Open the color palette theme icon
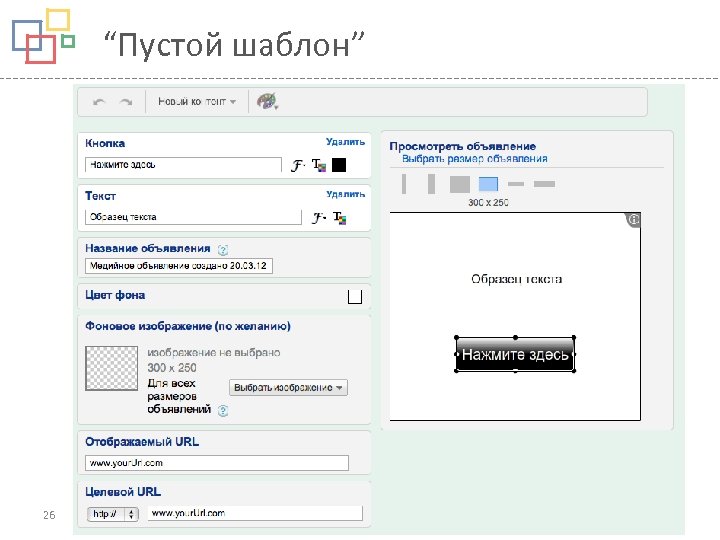 267,101
